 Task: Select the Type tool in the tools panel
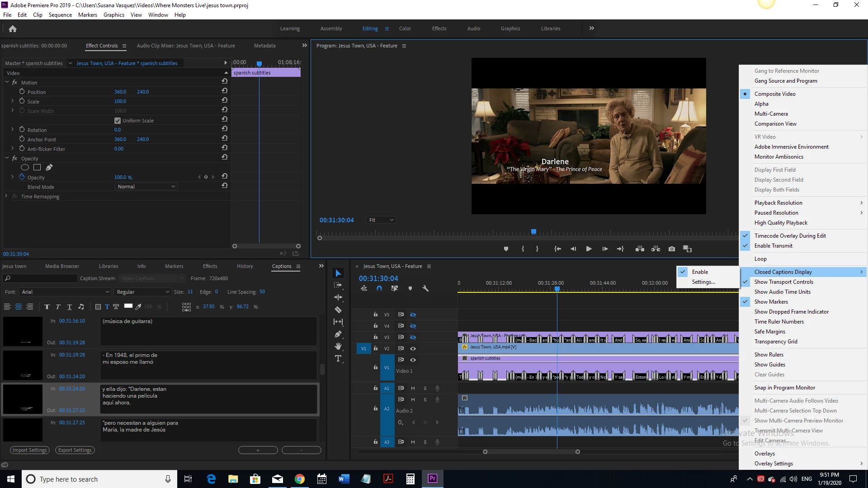[x=338, y=359]
